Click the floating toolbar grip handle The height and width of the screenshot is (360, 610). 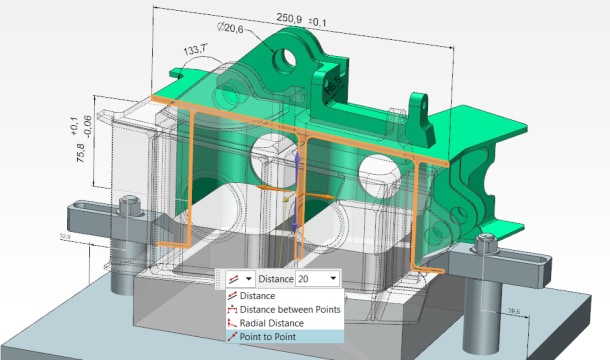point(219,279)
